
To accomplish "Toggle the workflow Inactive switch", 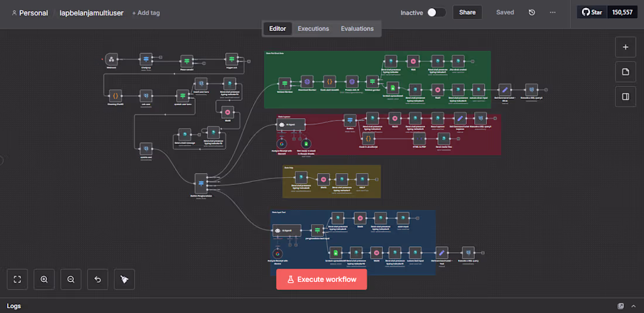I will click(436, 12).
